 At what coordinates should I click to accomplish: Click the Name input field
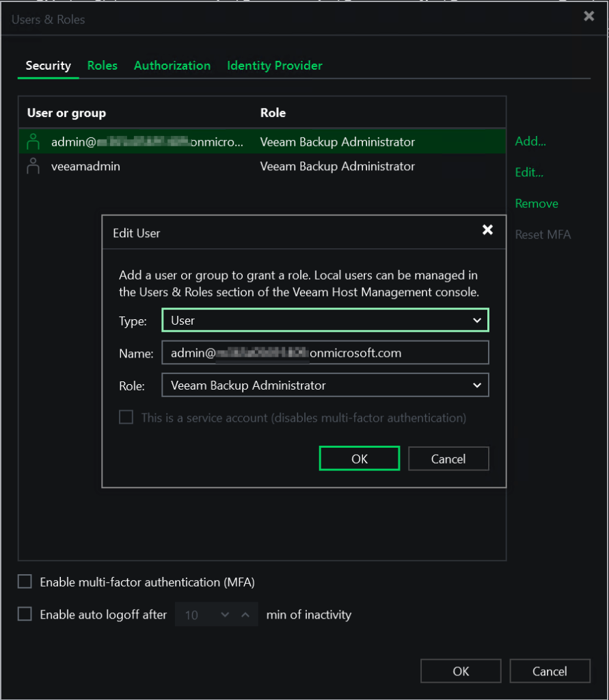(x=325, y=353)
